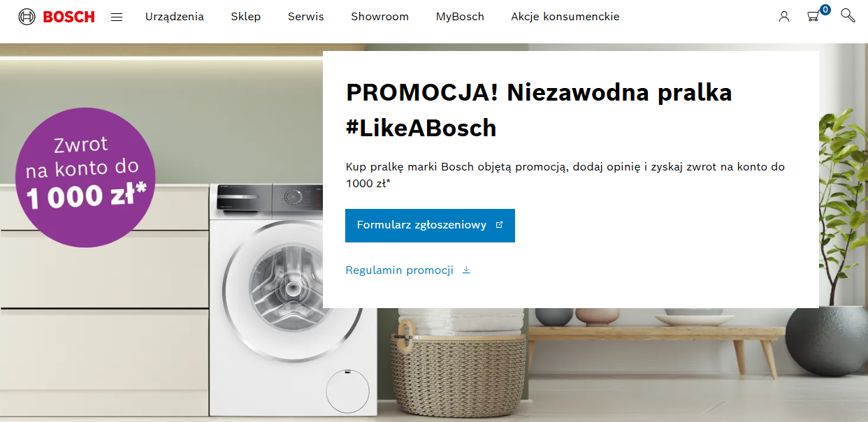Click the purple Zwrot na konto badge
The image size is (868, 422).
[x=85, y=177]
